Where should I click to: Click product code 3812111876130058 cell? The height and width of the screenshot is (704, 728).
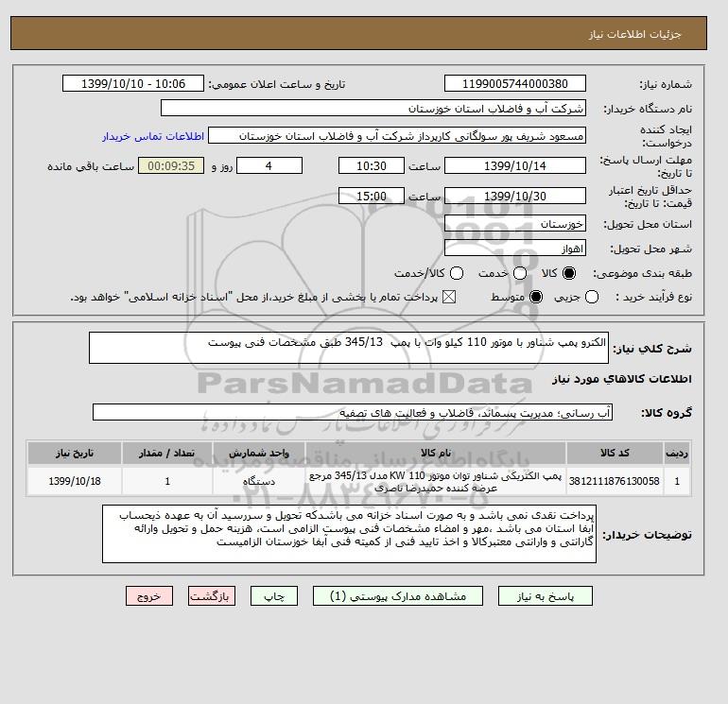click(x=615, y=481)
